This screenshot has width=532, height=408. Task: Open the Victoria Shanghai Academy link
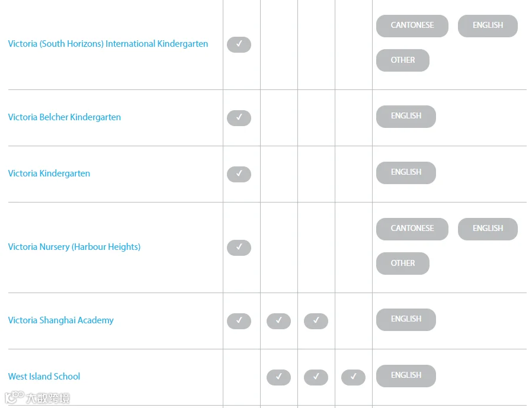61,320
